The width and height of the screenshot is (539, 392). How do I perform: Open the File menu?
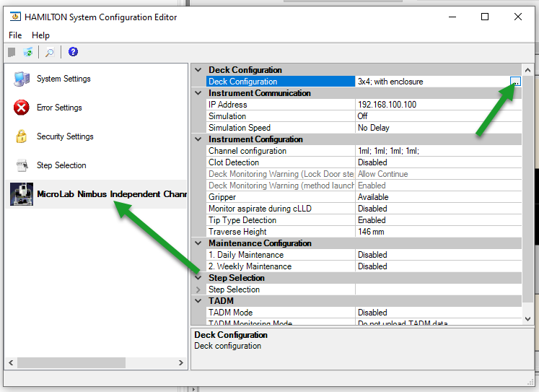point(15,35)
